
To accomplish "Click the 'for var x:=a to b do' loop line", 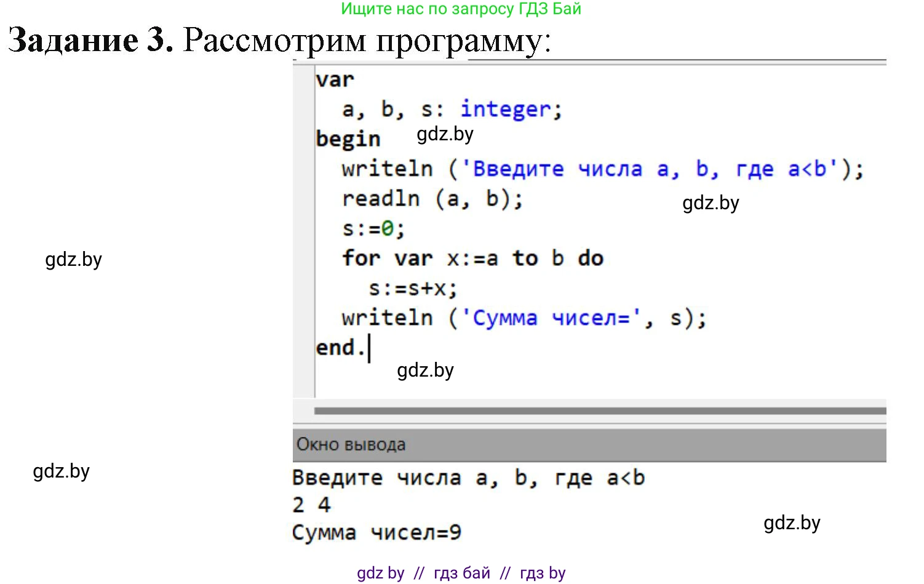I will pos(472,258).
